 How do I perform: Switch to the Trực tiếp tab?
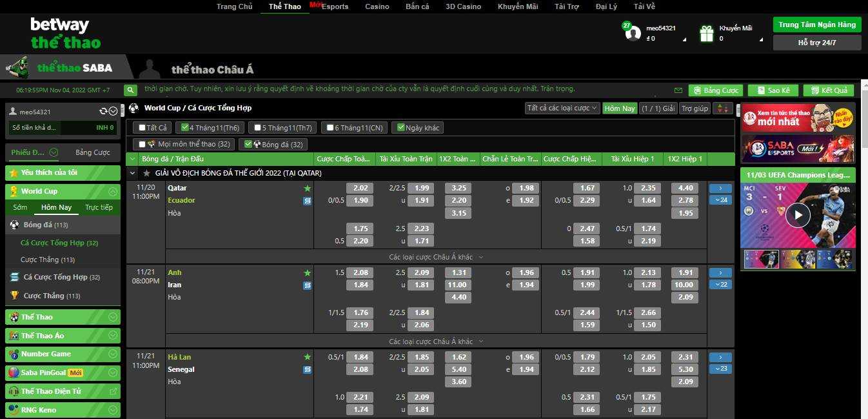click(x=98, y=207)
